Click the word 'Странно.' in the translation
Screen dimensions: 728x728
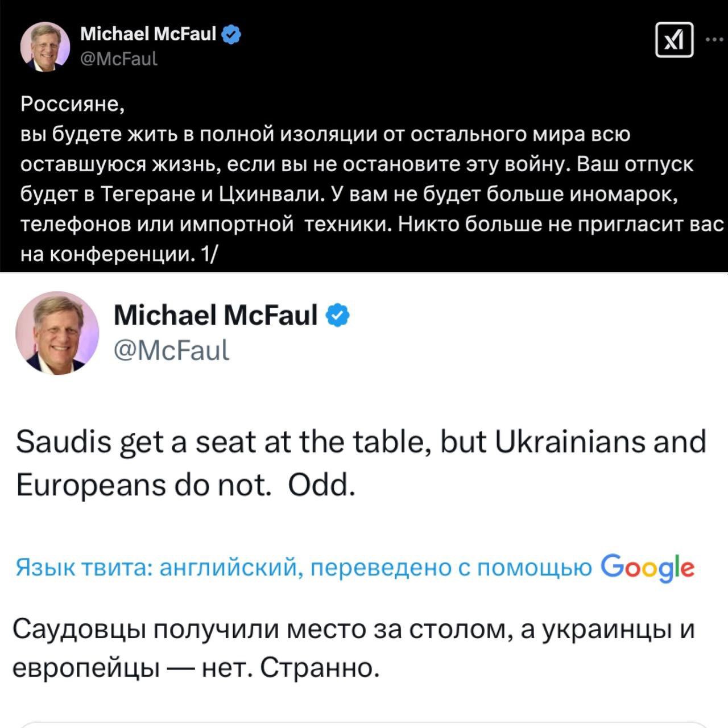pos(320,668)
